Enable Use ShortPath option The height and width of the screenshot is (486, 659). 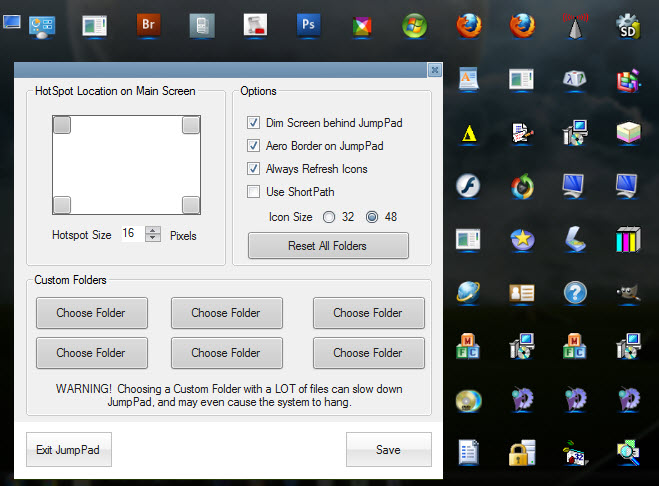pos(253,192)
